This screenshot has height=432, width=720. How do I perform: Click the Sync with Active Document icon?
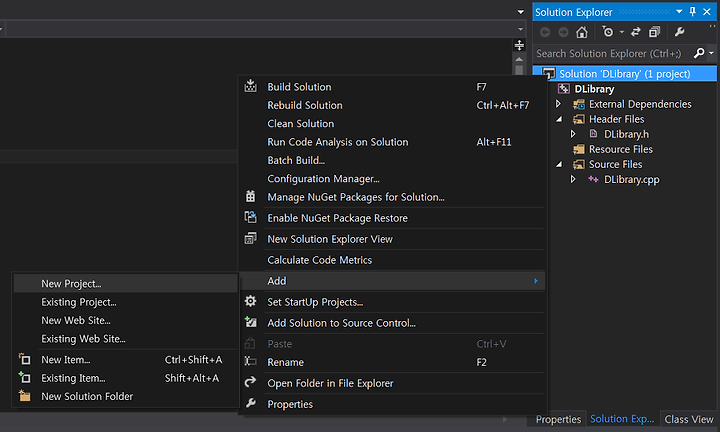636,32
